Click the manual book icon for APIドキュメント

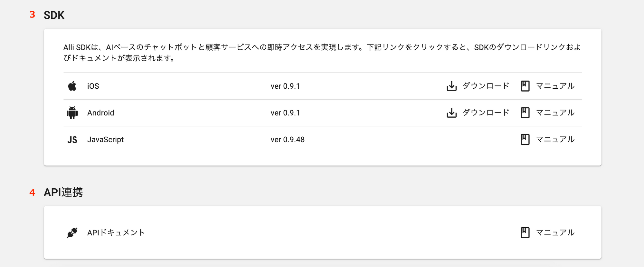(x=525, y=232)
